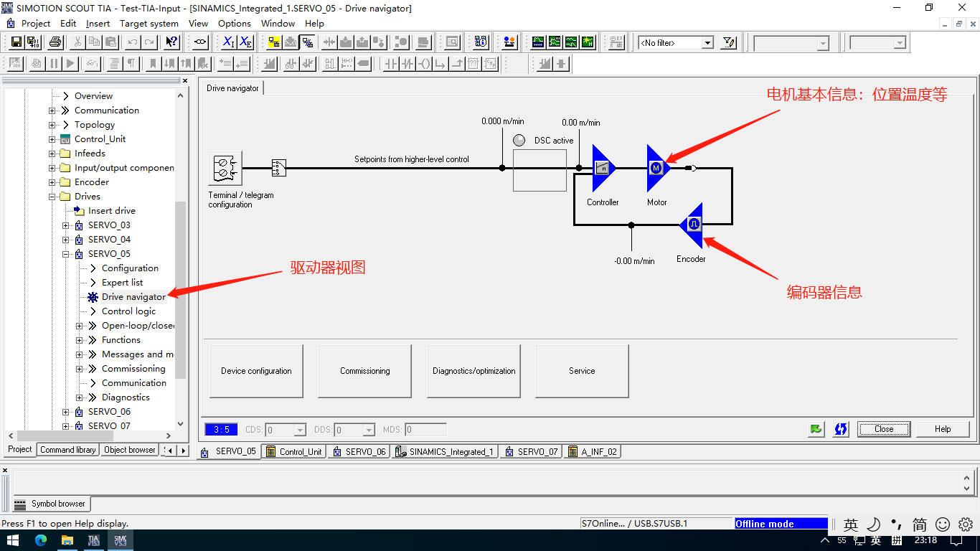Expand the Control_Unit tree node

point(52,139)
